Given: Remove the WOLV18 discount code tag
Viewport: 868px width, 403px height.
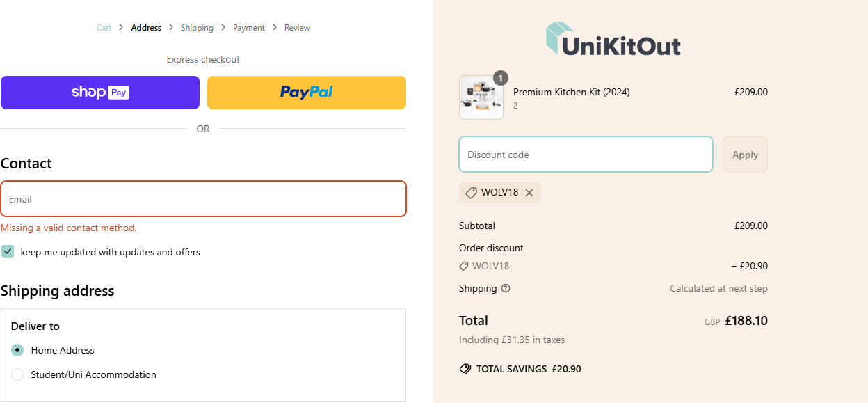Looking at the screenshot, I should pyautogui.click(x=529, y=193).
